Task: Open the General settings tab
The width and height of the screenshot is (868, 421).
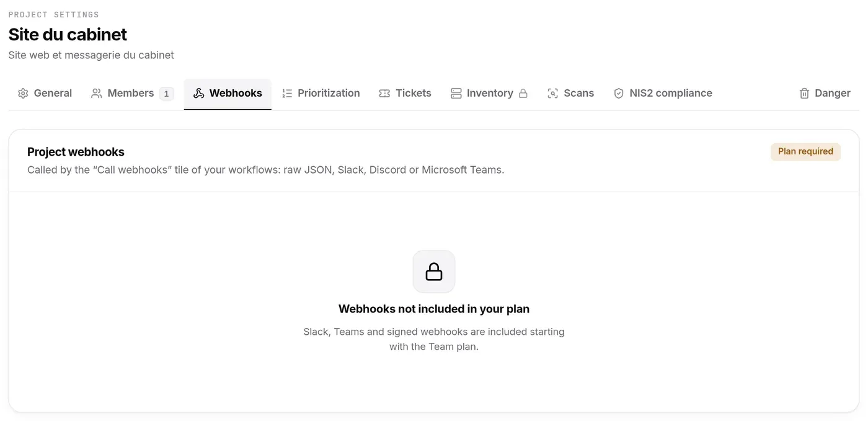Action: pyautogui.click(x=45, y=94)
